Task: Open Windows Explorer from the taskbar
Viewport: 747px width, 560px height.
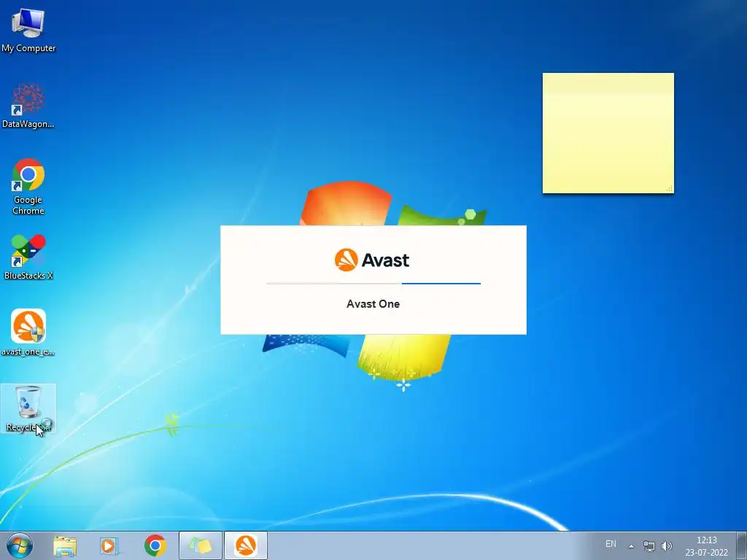Action: [65, 545]
